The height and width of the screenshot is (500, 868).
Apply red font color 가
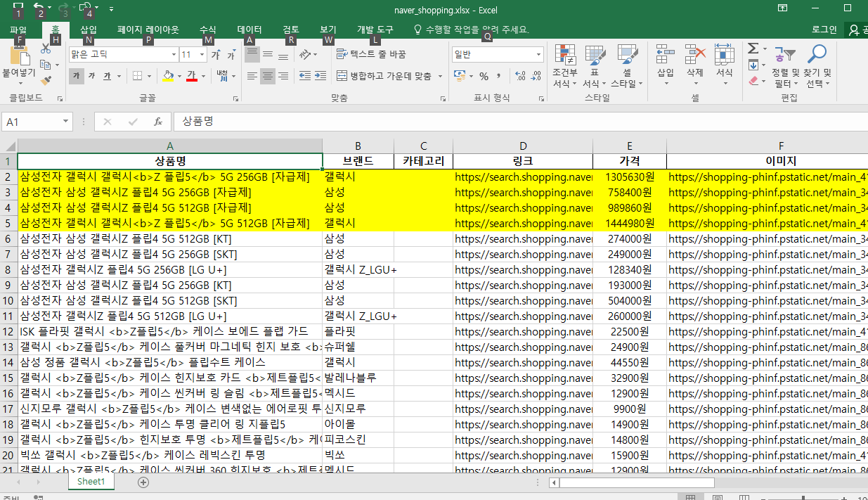tap(192, 76)
